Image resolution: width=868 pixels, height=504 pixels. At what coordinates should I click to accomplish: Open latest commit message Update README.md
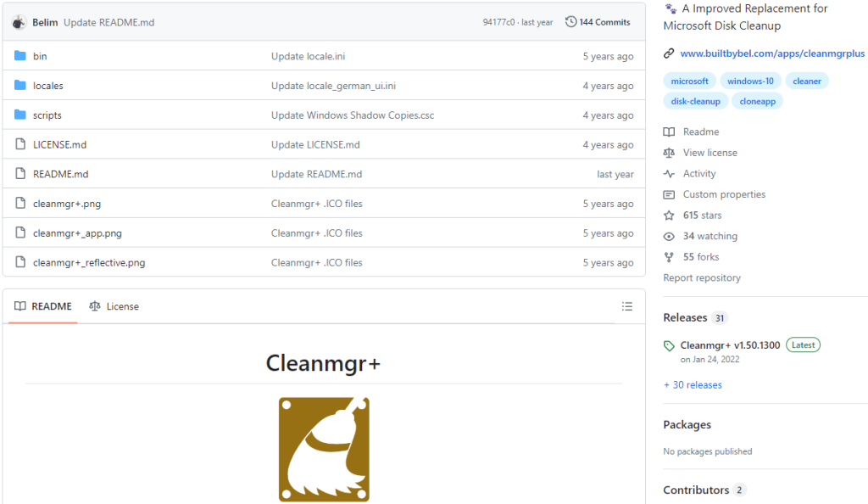click(x=109, y=22)
